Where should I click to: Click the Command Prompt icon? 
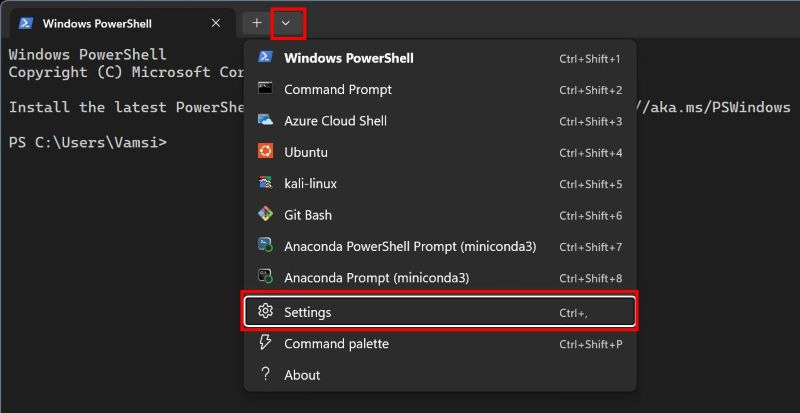click(x=265, y=89)
